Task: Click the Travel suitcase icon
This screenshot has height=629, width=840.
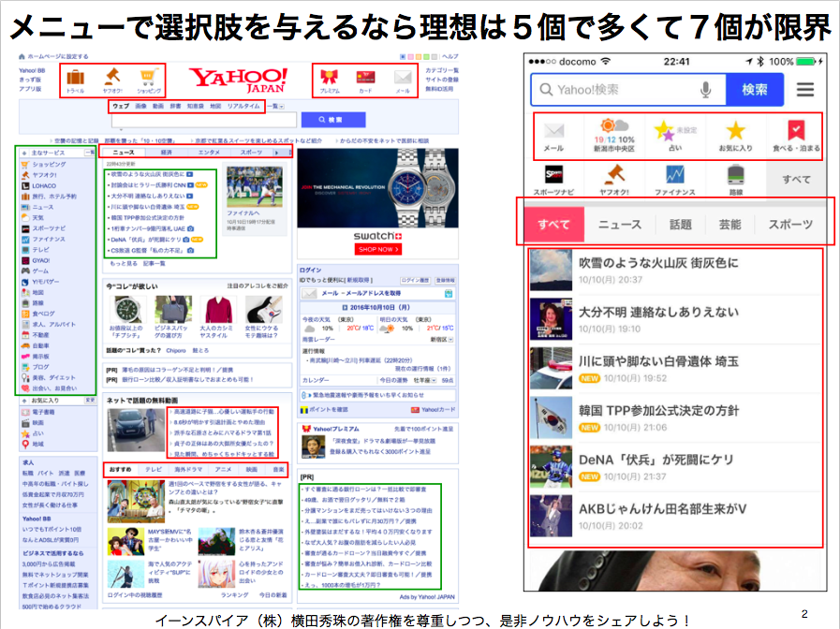Action: coord(76,77)
